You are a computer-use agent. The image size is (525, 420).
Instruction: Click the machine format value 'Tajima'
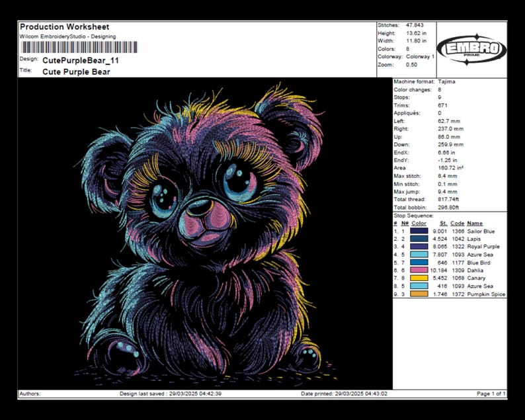point(446,81)
